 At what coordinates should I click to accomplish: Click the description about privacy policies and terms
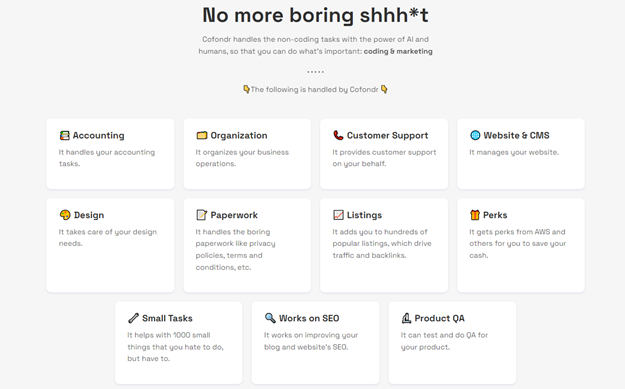235,250
